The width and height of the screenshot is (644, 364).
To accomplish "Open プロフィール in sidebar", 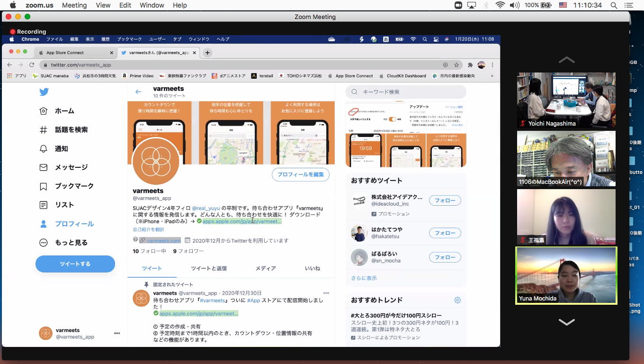I will click(66, 224).
